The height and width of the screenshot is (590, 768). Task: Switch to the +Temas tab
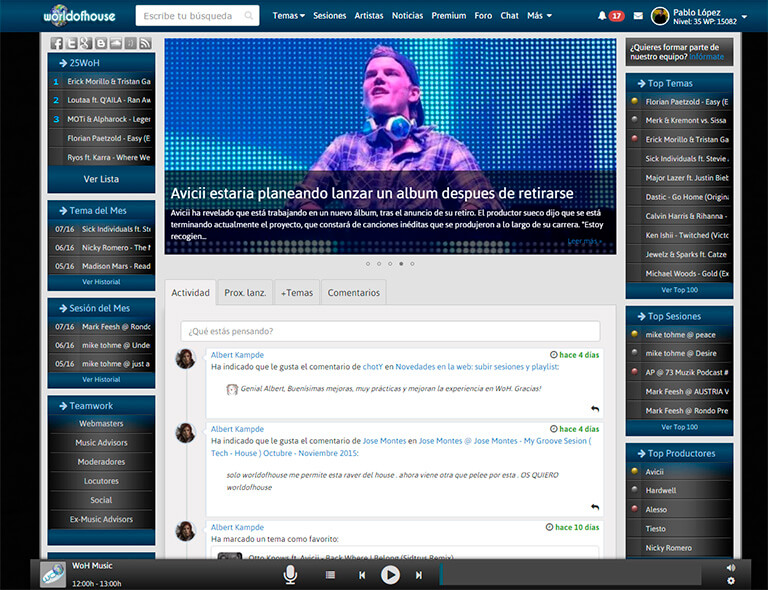tap(297, 292)
